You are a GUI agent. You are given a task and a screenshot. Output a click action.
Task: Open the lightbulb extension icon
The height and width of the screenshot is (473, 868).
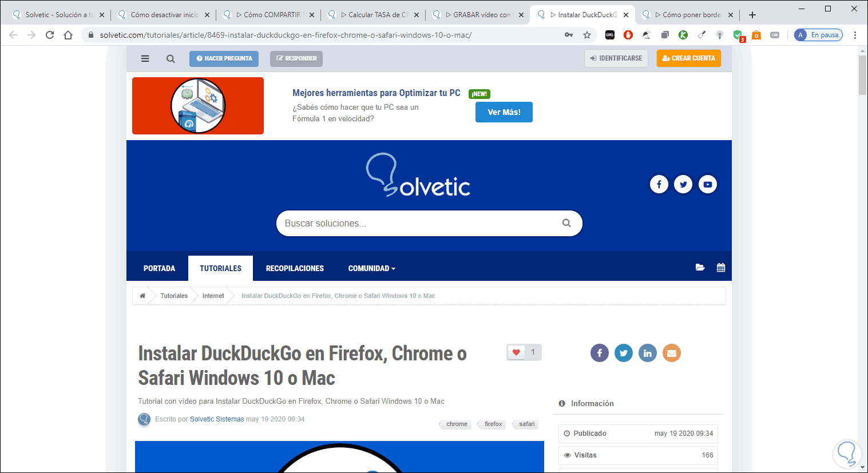tap(720, 35)
